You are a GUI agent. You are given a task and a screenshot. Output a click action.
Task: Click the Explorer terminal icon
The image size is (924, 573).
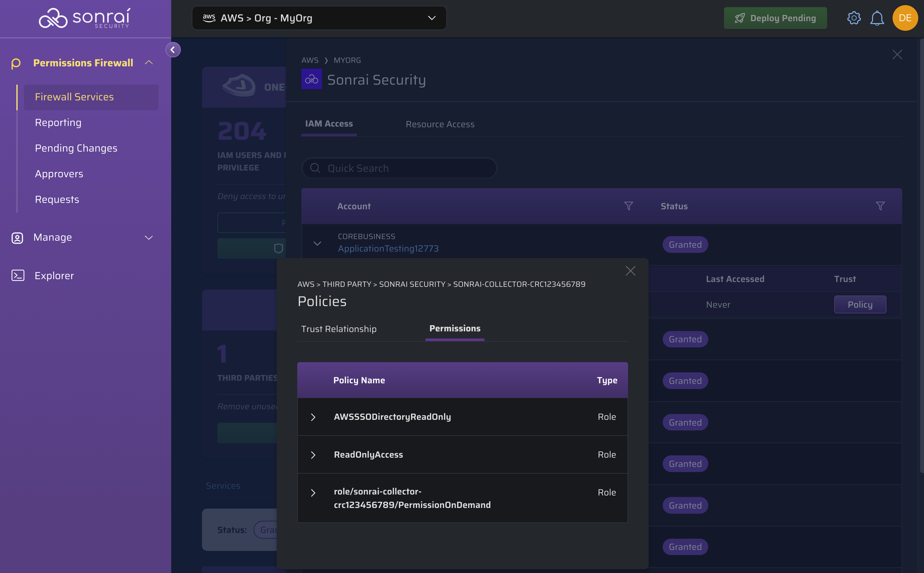[17, 276]
